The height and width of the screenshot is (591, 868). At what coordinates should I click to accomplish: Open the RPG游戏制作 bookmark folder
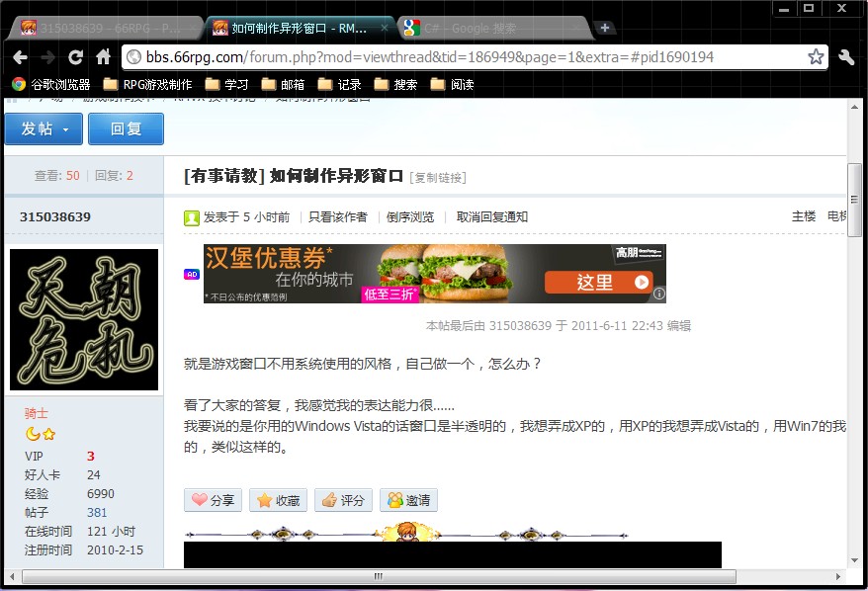point(148,85)
